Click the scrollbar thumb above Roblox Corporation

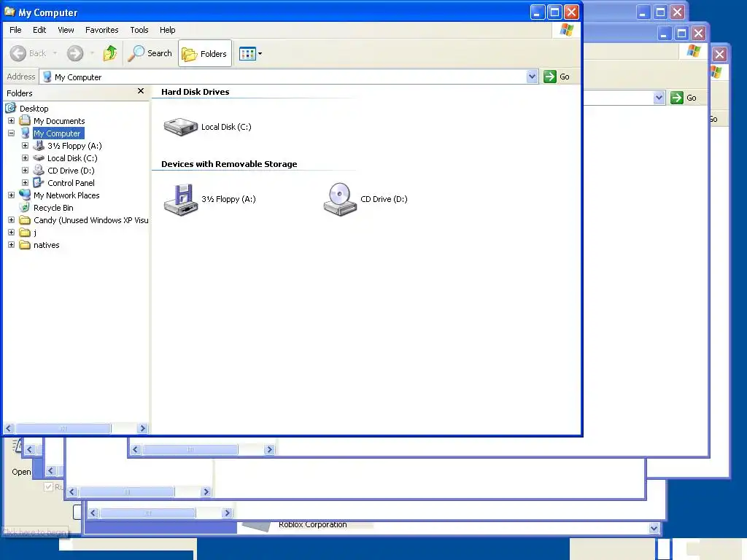point(147,513)
